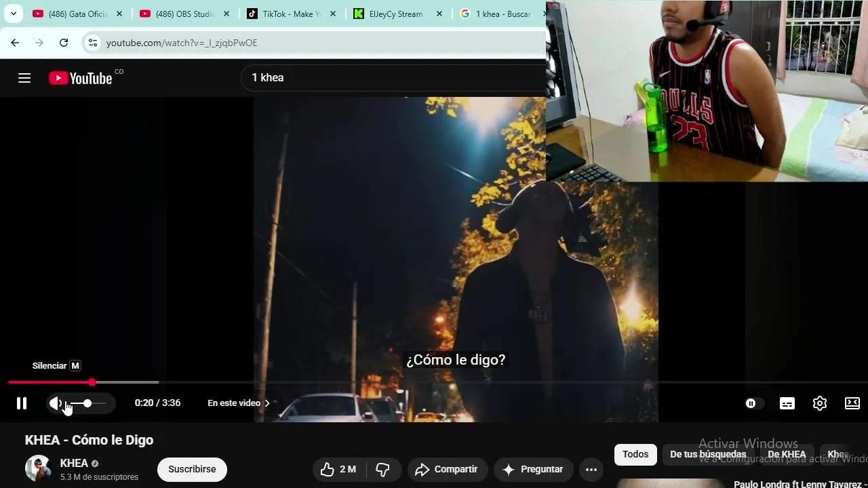The height and width of the screenshot is (488, 868).
Task: Open more actions three-dot menu
Action: point(591,469)
